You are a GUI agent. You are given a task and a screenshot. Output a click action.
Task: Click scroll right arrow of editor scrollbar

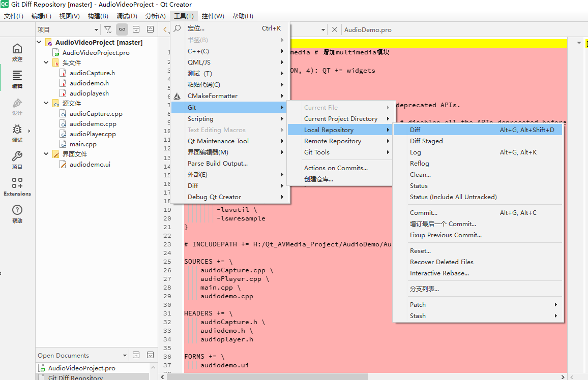[563, 376]
